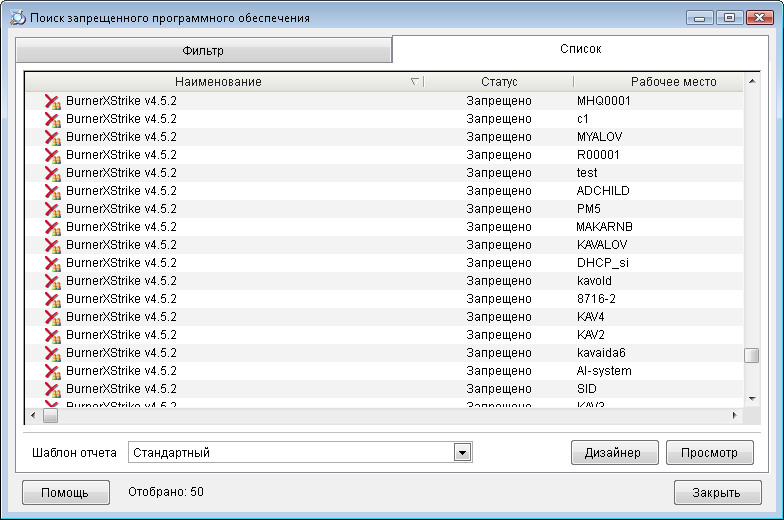Viewport: 784px width, 520px height.
Task: Click the application icon in the title bar
Action: click(x=18, y=18)
